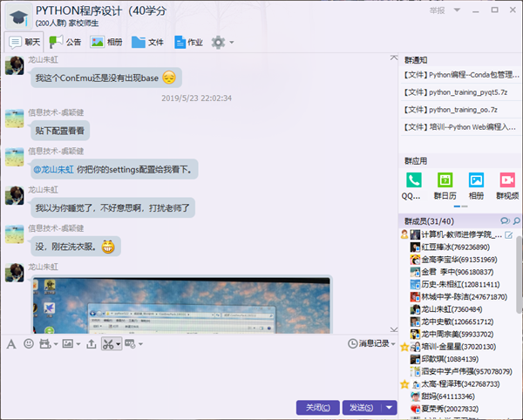Open notice 培训--Python Web编程入 file
Screen dimensions: 523x420
(x=460, y=127)
